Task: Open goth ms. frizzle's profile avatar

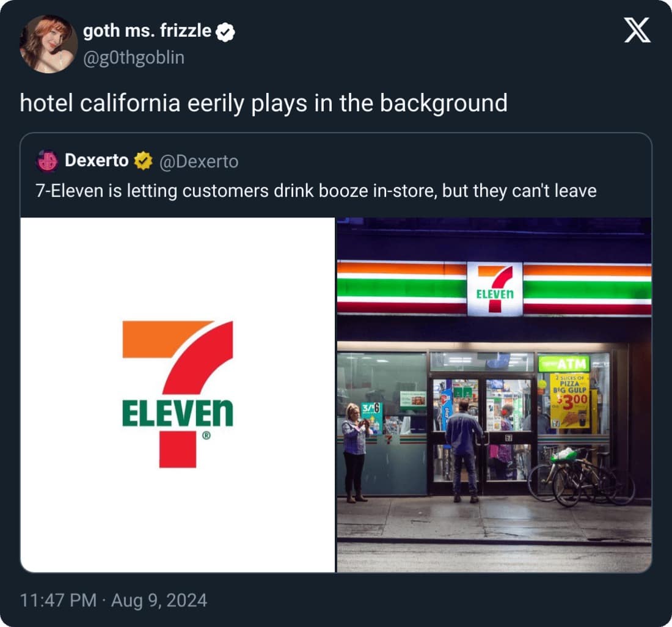Action: 49,44
